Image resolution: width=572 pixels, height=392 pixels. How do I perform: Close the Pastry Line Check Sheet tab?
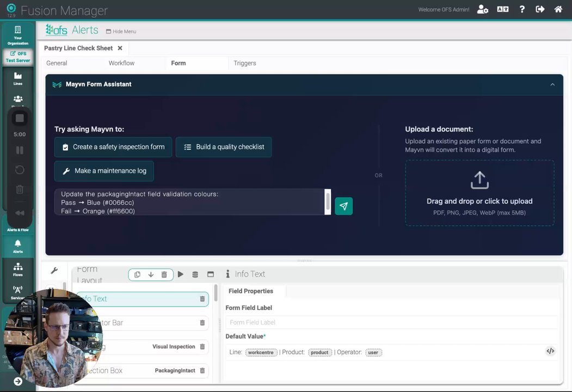(x=120, y=48)
